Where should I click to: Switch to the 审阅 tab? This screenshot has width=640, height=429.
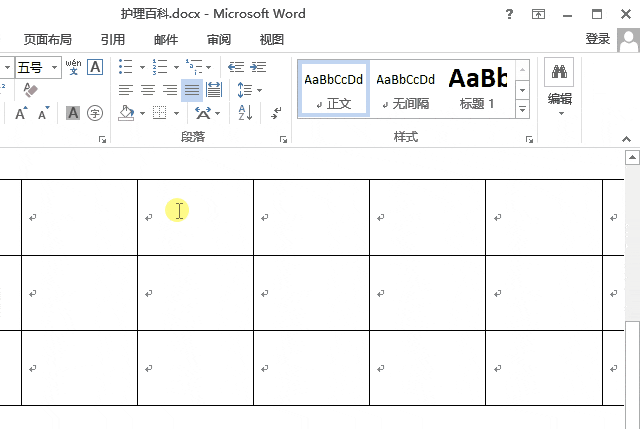pyautogui.click(x=219, y=40)
